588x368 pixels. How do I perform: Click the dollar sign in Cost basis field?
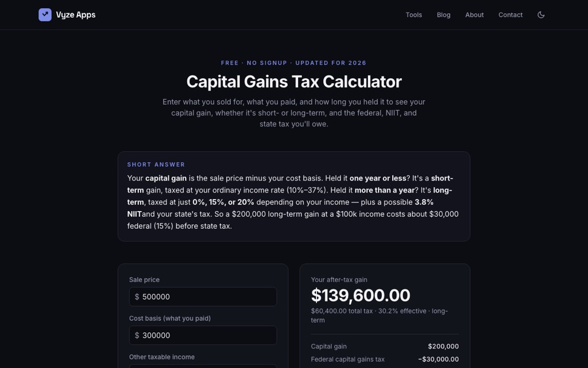tap(137, 335)
